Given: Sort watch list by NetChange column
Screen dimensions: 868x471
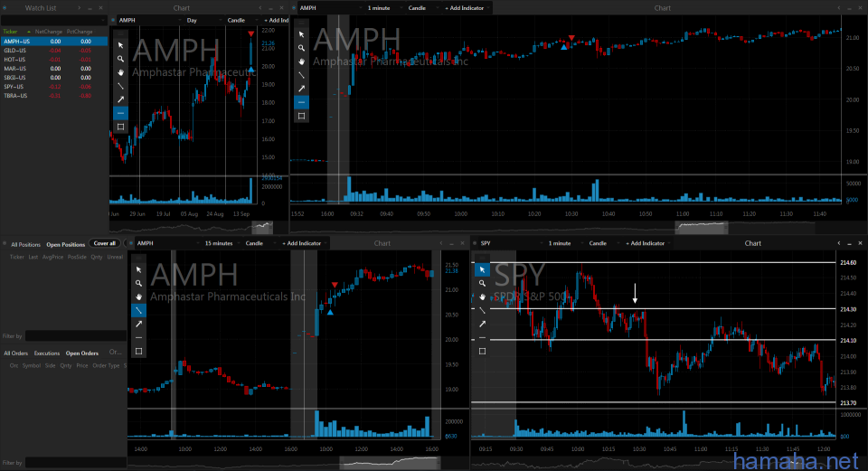Looking at the screenshot, I should (49, 32).
